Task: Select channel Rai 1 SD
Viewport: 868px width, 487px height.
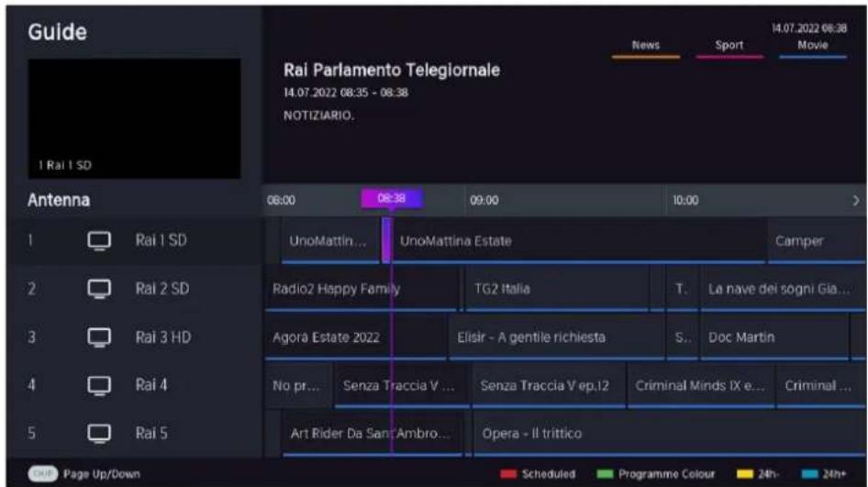Action: click(134, 240)
